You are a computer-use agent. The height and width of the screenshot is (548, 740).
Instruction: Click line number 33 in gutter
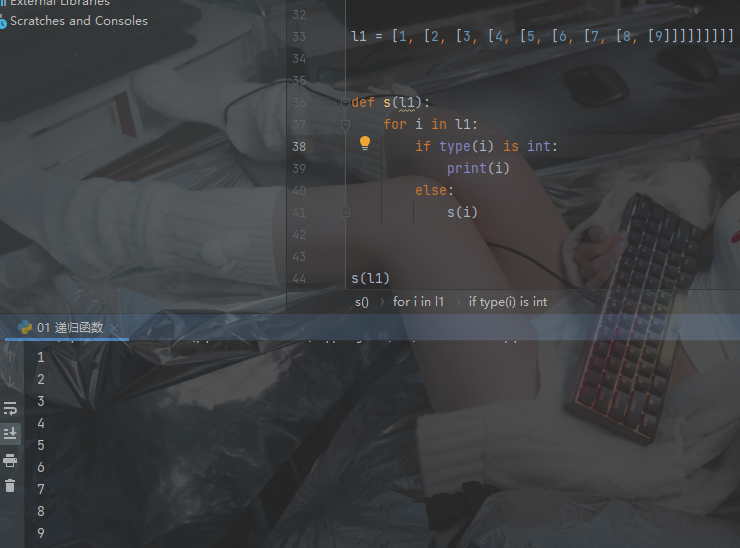click(x=299, y=37)
